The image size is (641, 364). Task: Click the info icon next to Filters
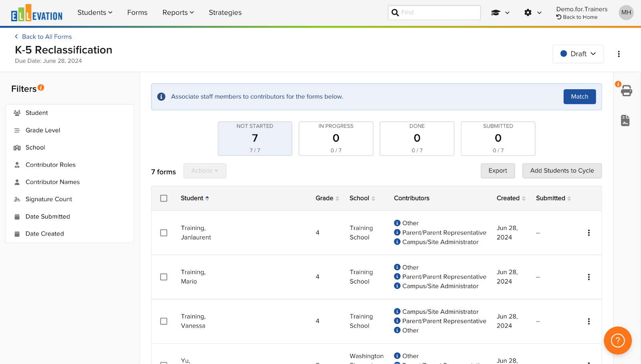coord(41,87)
